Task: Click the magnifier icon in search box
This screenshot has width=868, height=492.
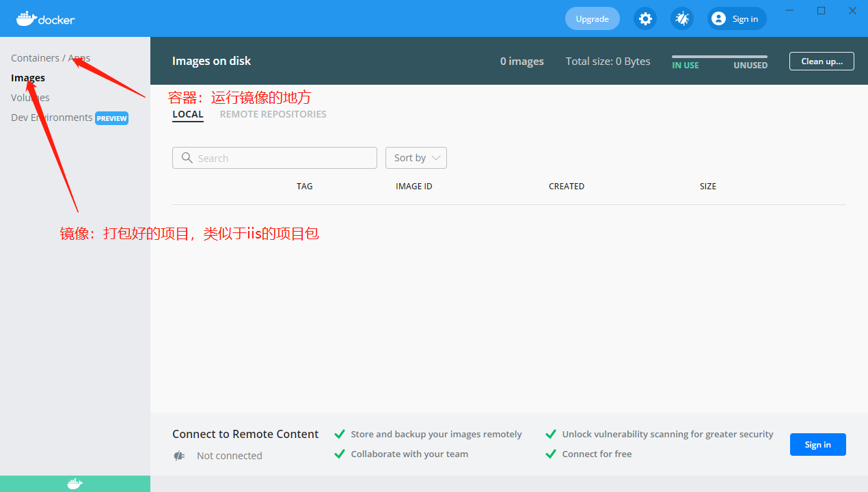Action: point(187,158)
